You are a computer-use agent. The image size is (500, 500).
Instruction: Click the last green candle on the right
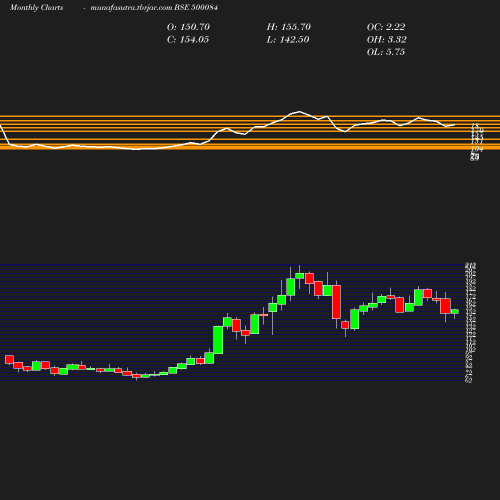point(455,311)
